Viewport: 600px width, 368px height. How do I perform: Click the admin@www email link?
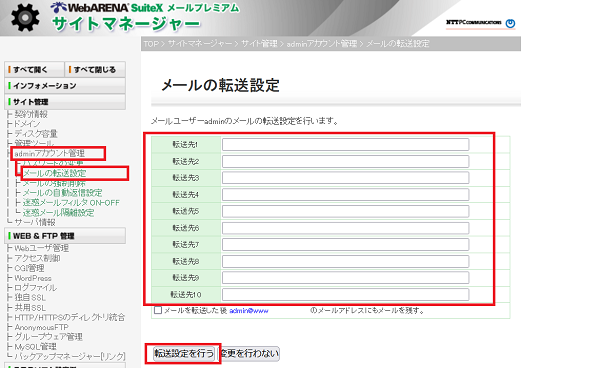pos(249,311)
